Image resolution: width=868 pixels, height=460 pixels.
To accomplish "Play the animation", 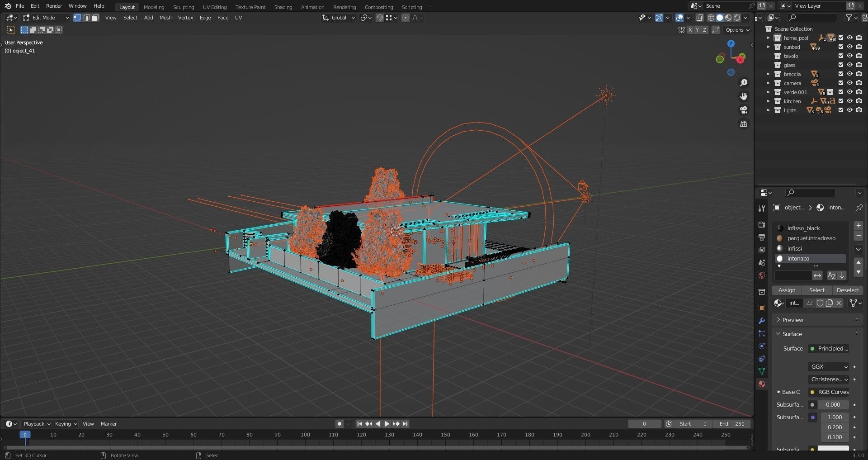I will pos(387,424).
